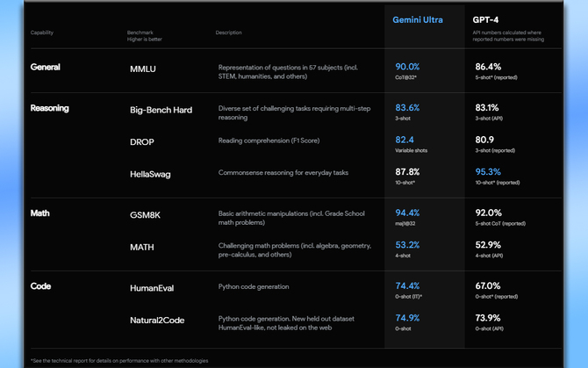588x368 pixels.
Task: Select the 83.1% GPT-4 score
Action: 487,108
